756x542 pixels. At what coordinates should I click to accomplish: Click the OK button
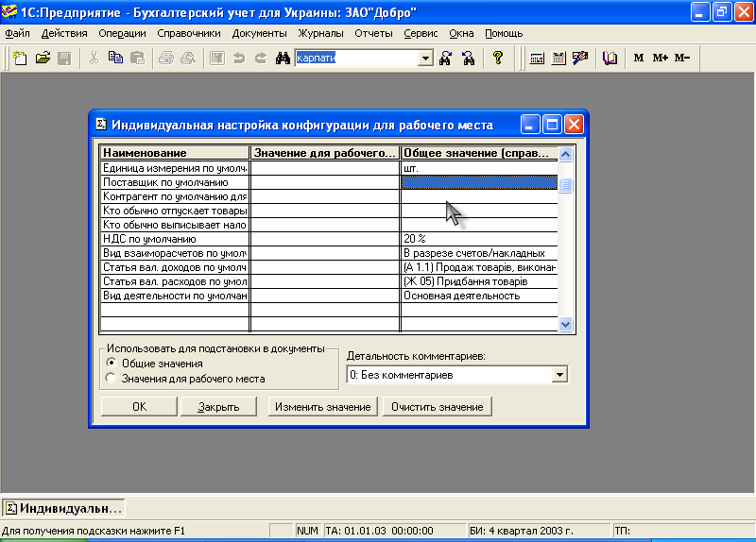pyautogui.click(x=139, y=407)
